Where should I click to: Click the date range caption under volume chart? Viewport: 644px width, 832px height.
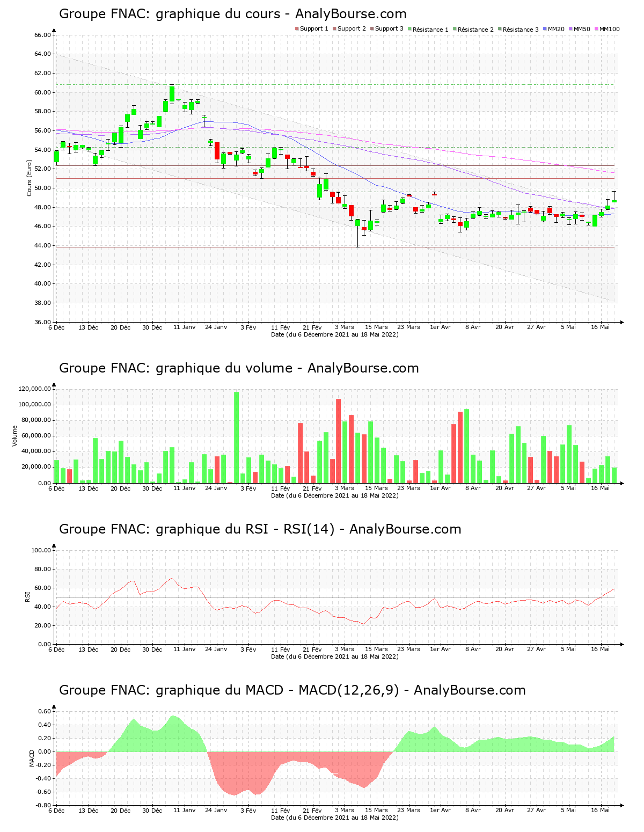335,495
